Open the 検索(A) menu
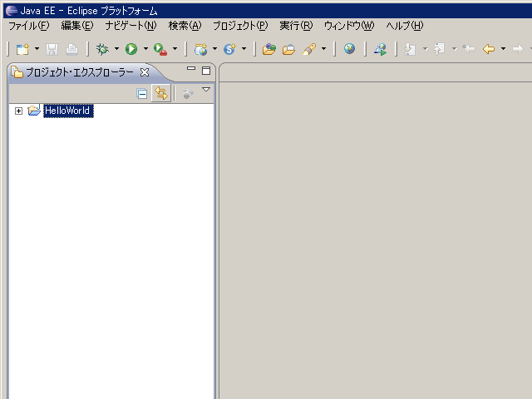The width and height of the screenshot is (532, 399). click(185, 26)
